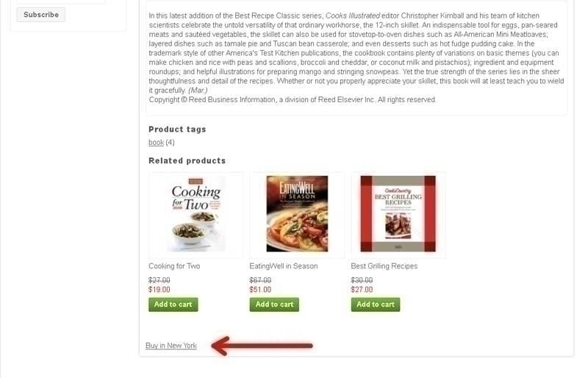Add EatingWell in Season to cart
The height and width of the screenshot is (378, 588).
click(x=274, y=304)
